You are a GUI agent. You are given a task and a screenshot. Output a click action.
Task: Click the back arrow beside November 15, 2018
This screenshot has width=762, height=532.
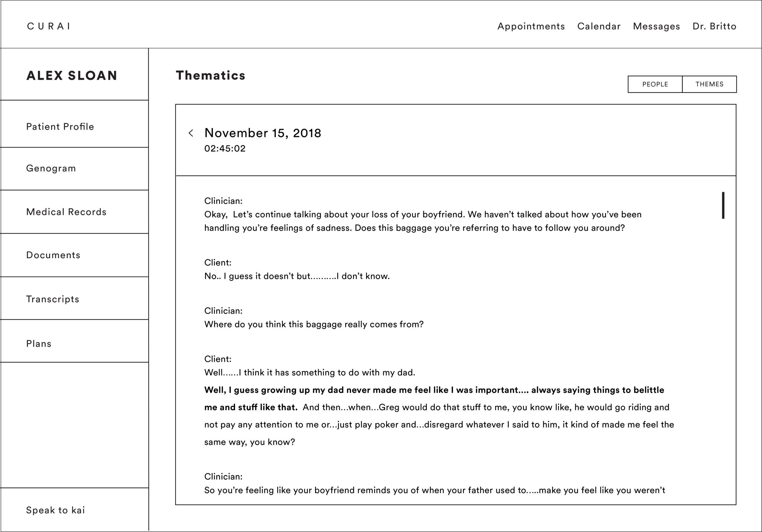[x=191, y=133]
